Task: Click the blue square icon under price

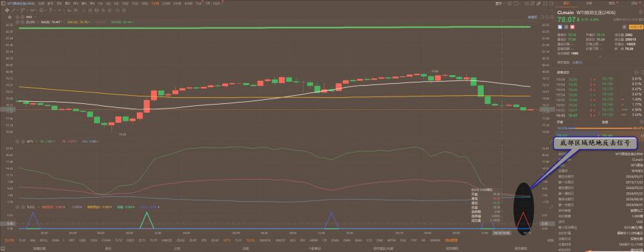Action: pyautogui.click(x=559, y=27)
